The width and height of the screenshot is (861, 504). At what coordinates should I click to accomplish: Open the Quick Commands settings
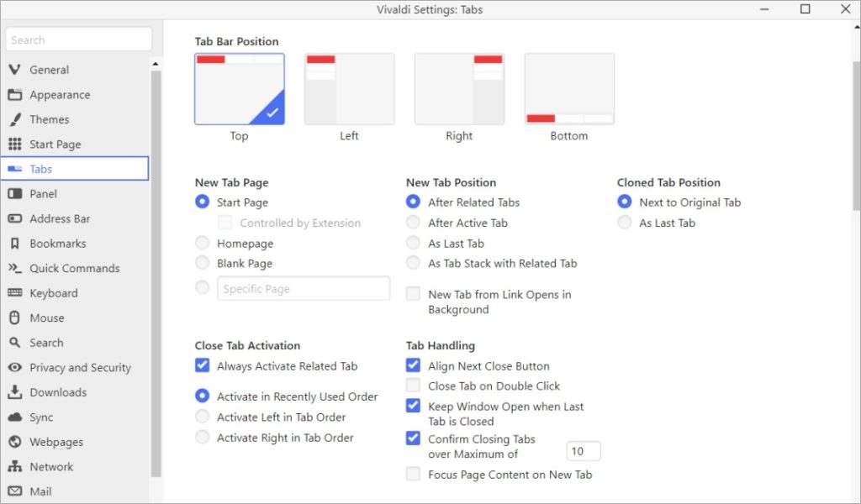75,268
